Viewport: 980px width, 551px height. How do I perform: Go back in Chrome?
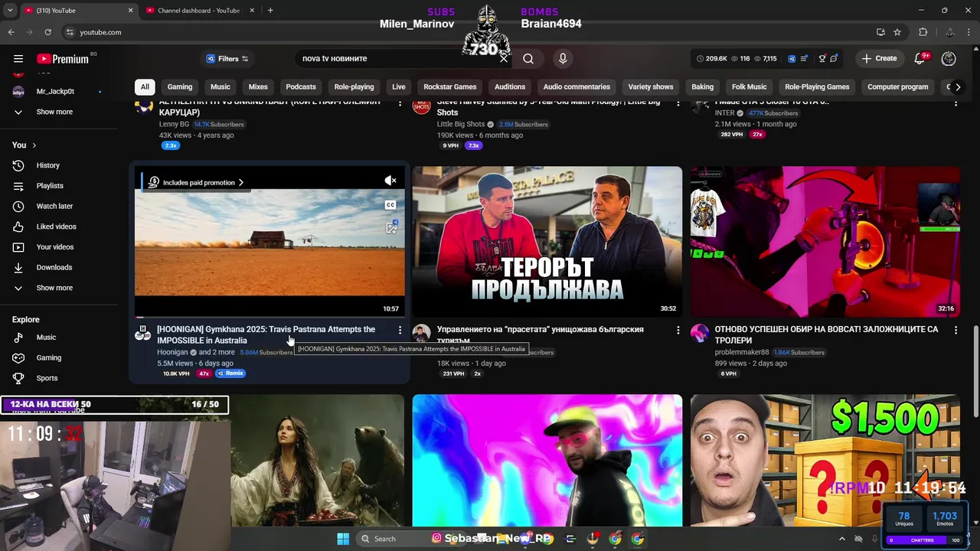click(x=11, y=32)
